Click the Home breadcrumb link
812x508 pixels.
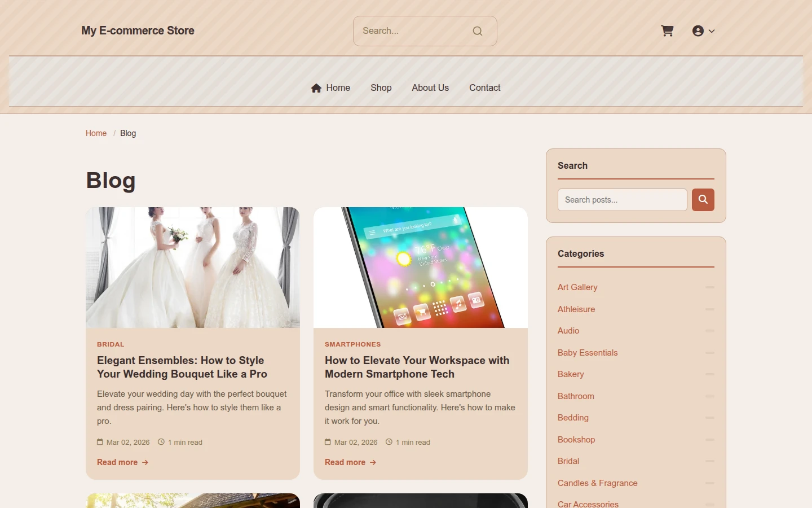[x=96, y=133]
